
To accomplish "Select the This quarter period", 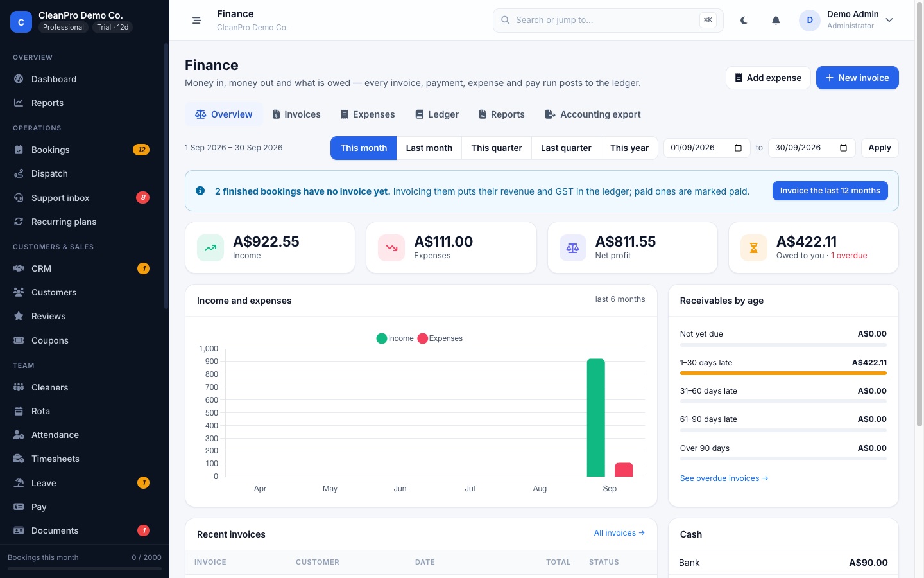I will [x=497, y=148].
